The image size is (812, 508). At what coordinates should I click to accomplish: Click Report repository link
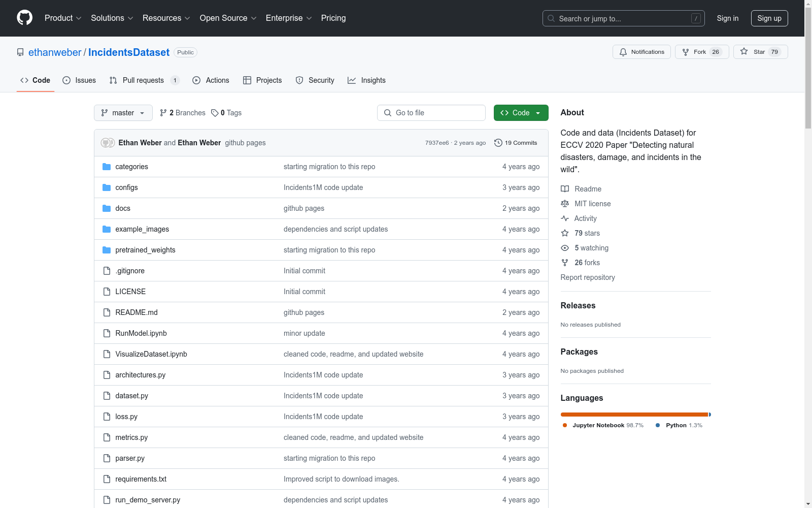pos(588,277)
